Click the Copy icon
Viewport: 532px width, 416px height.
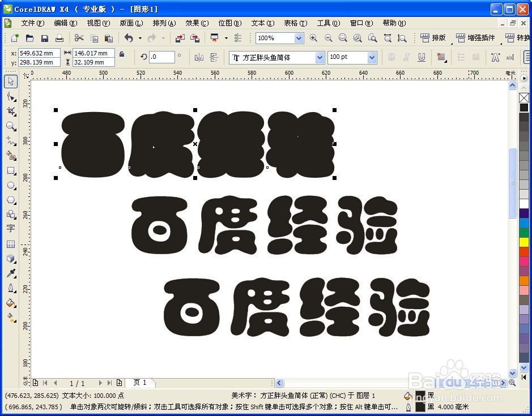(x=94, y=38)
